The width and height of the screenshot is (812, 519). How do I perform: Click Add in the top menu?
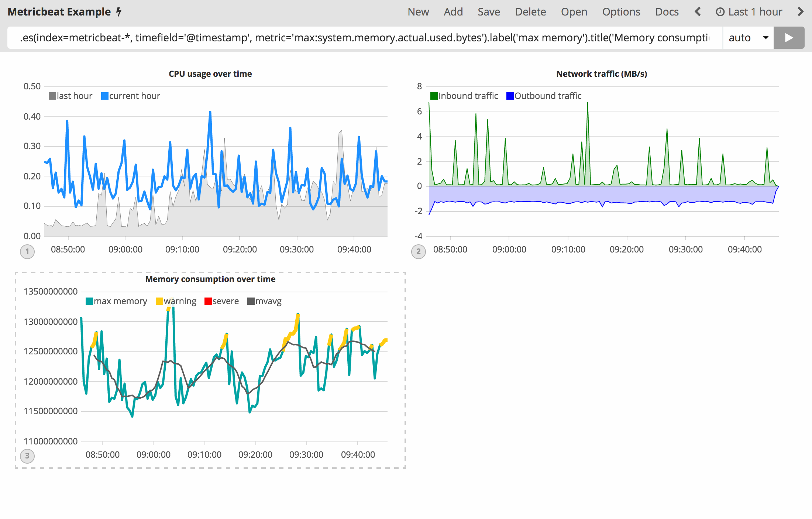tap(453, 12)
